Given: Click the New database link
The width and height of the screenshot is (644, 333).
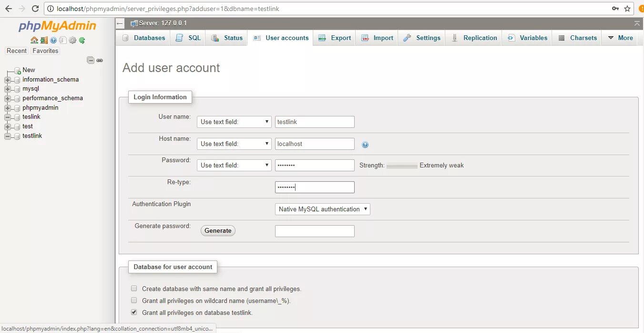Looking at the screenshot, I should click(x=29, y=70).
